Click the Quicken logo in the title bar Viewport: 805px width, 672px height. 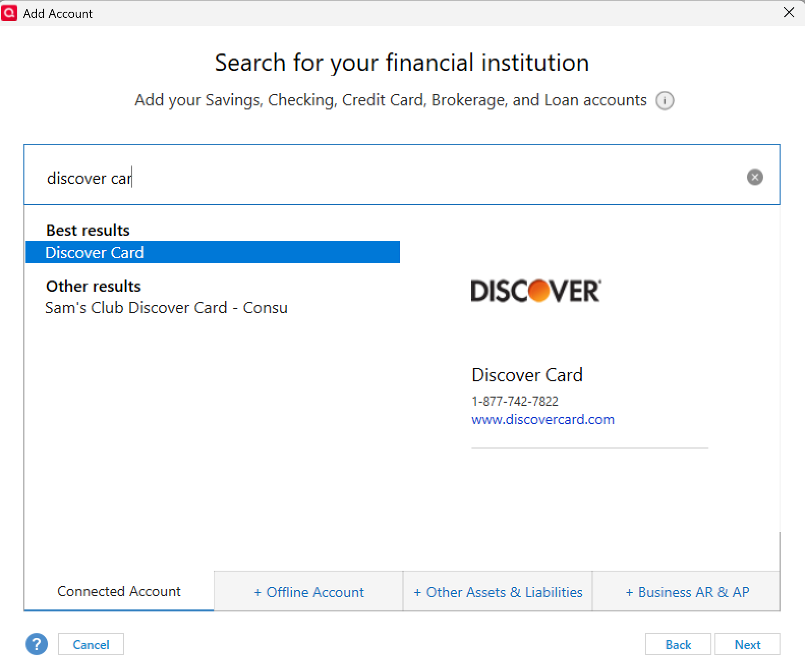(9, 13)
